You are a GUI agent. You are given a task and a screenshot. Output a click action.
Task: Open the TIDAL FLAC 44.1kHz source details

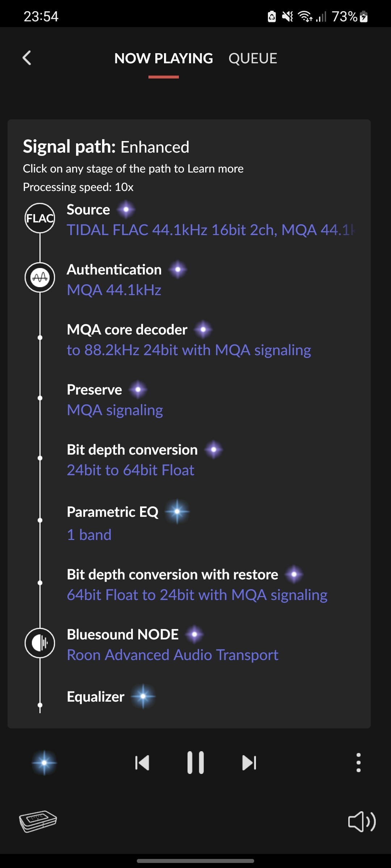click(211, 230)
